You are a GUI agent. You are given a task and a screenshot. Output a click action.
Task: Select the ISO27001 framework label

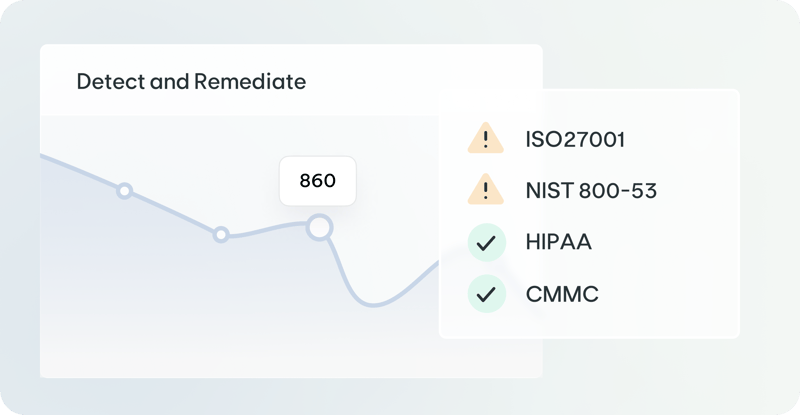pyautogui.click(x=575, y=139)
